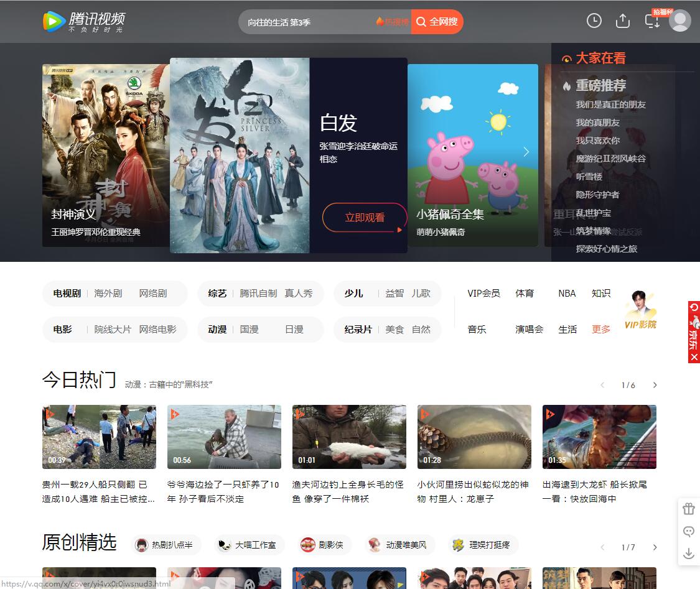
Task: Open the 白发 Princess Silver poster
Action: 240,155
